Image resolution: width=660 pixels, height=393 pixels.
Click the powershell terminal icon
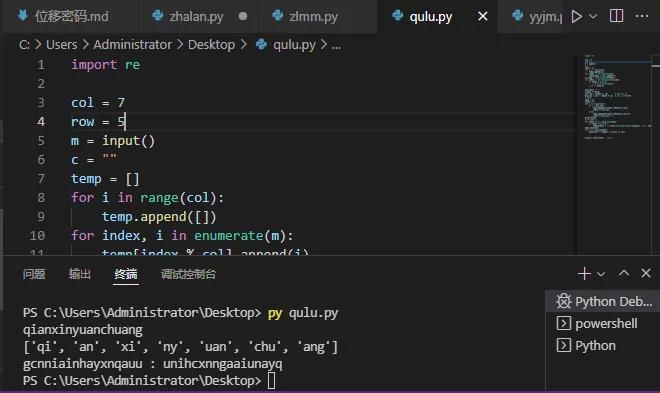tap(564, 324)
